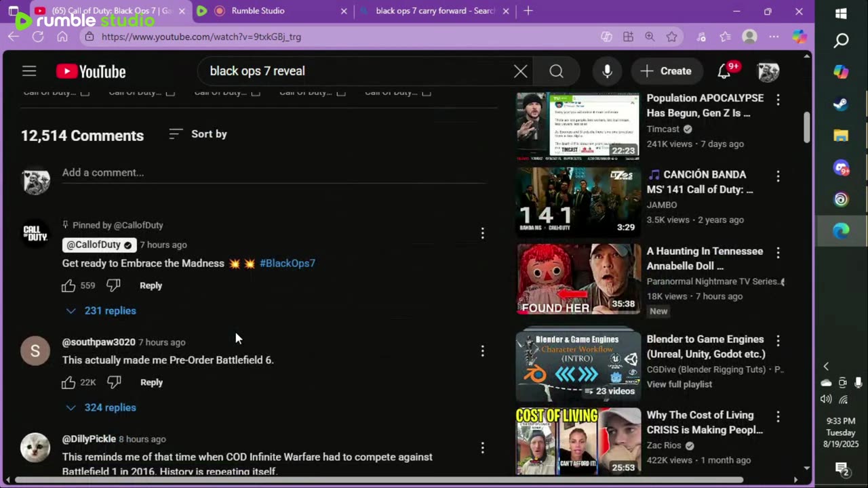
Task: Open Copilot in the Edge toolbar
Action: click(800, 37)
